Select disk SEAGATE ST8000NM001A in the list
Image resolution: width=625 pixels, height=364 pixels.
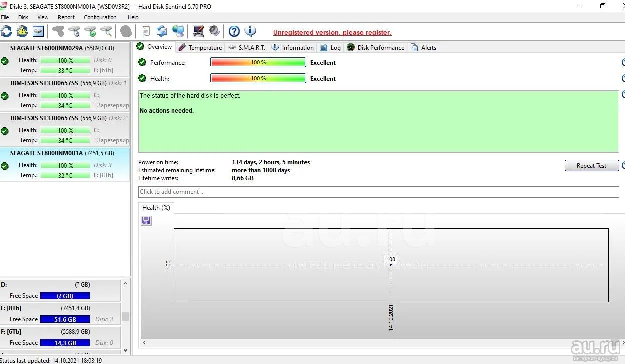pos(65,165)
